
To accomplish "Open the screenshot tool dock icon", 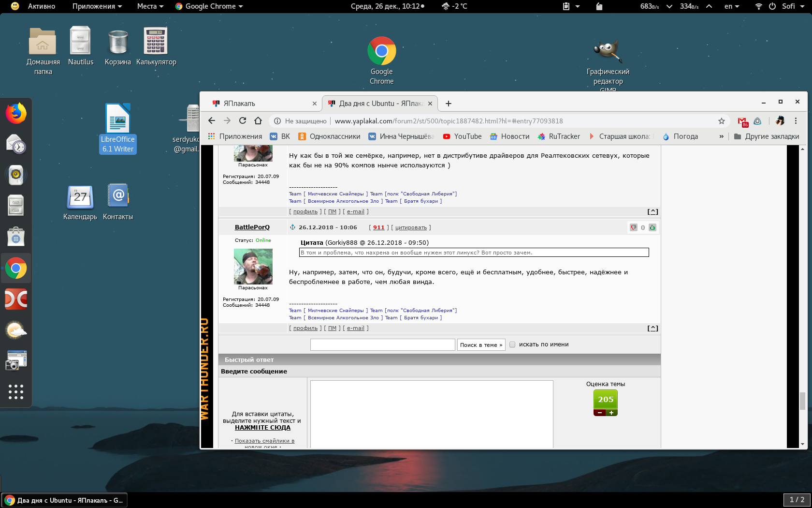I will (16, 360).
